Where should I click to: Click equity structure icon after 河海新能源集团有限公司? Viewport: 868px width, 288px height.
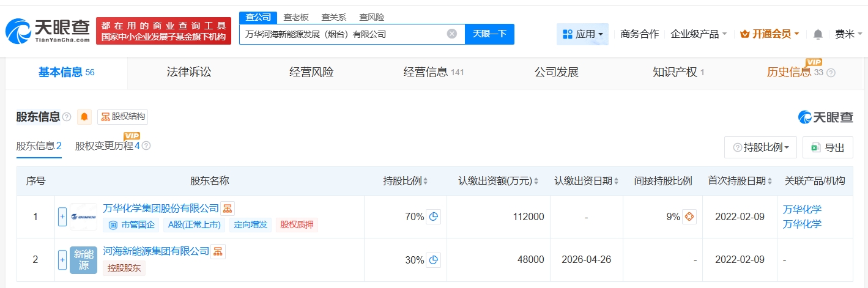coord(218,251)
